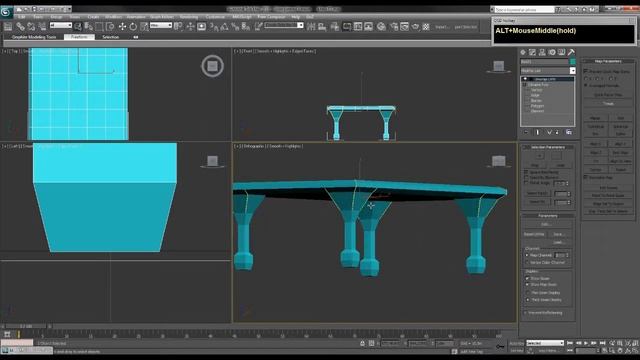
Task: Activate the Select and Move tool
Action: click(x=122, y=27)
